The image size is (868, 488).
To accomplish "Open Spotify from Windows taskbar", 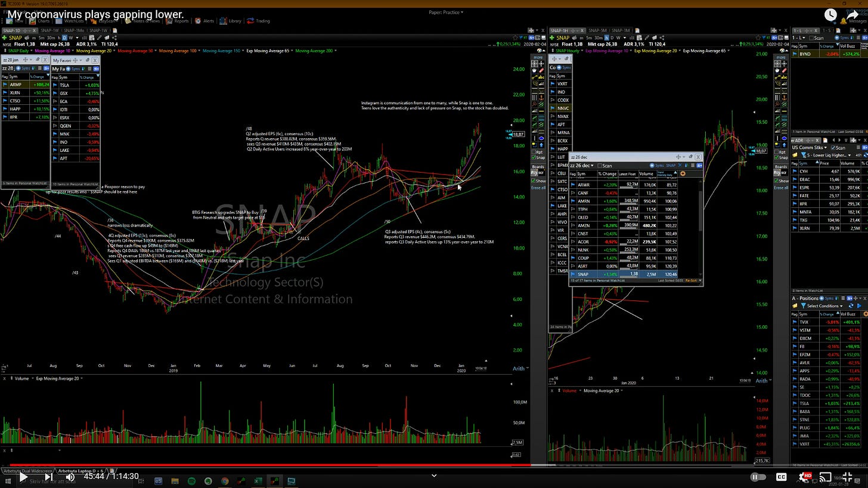I will (191, 481).
